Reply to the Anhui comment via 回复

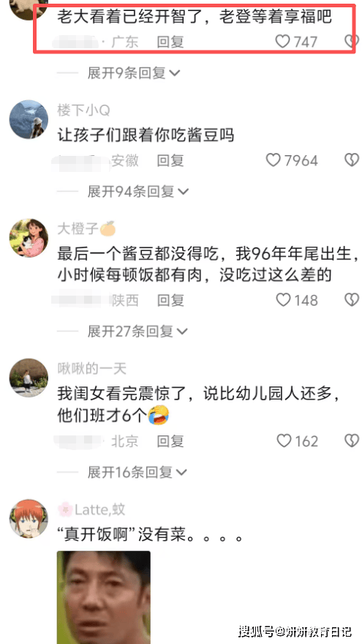[x=170, y=160]
